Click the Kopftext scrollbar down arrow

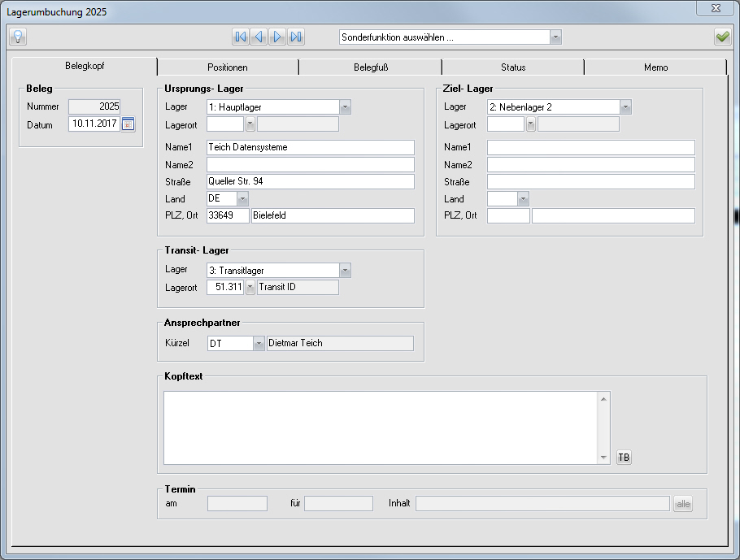(603, 457)
